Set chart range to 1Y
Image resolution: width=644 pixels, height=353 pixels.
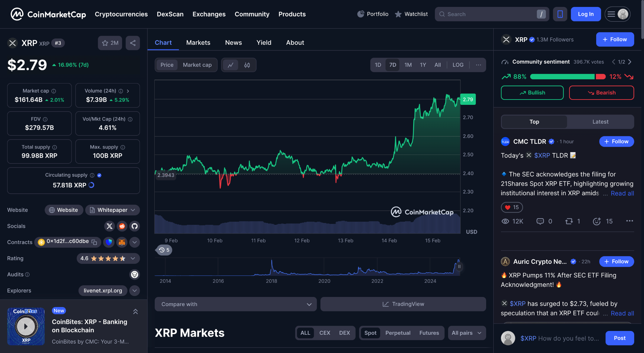[423, 65]
